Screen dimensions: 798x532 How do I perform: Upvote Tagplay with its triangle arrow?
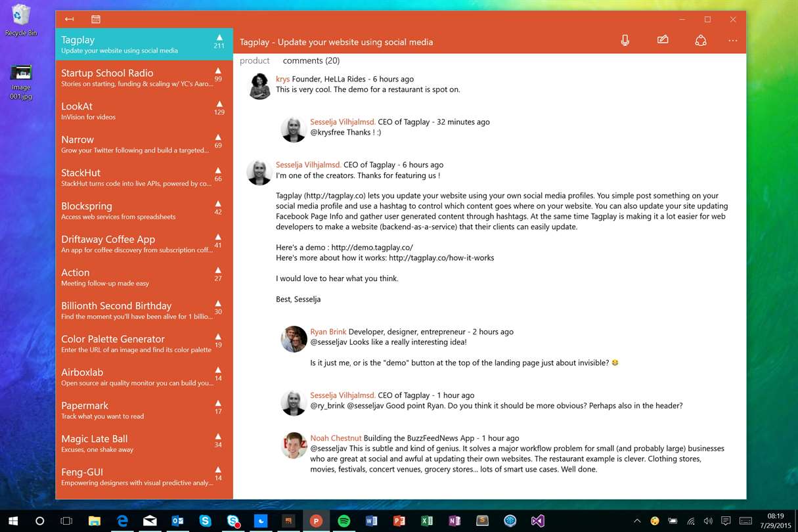click(x=219, y=37)
